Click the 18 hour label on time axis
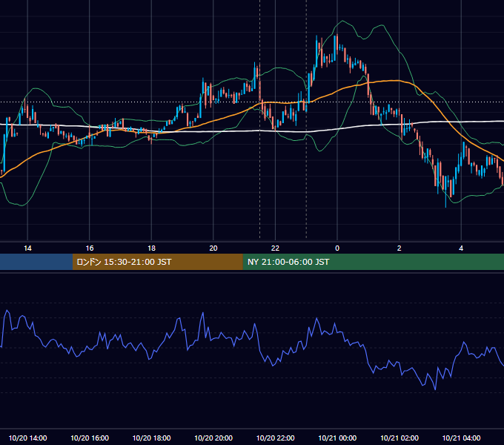Image resolution: width=504 pixels, height=445 pixels. pos(151,248)
